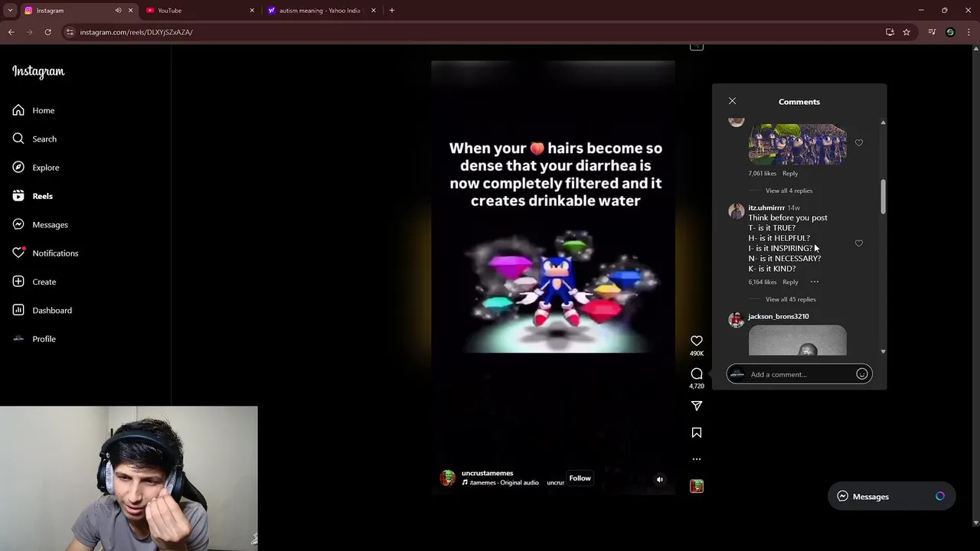Click the Instagram logo
The image size is (980, 551).
point(38,72)
